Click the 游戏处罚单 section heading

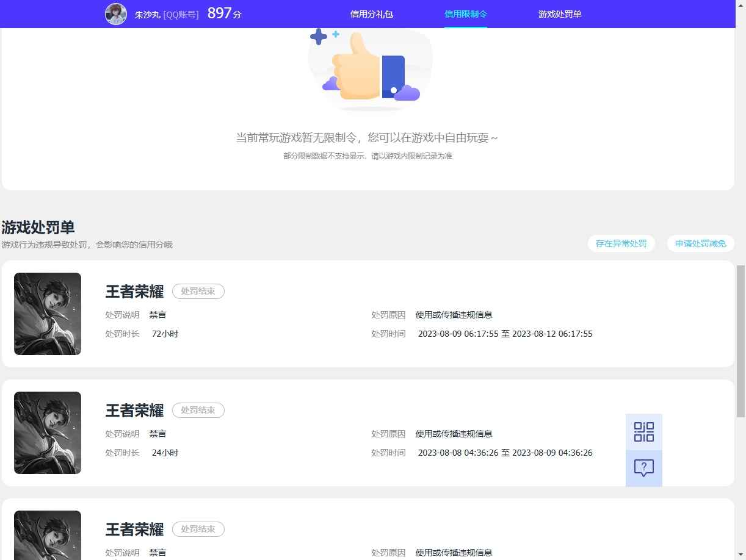pyautogui.click(x=38, y=228)
